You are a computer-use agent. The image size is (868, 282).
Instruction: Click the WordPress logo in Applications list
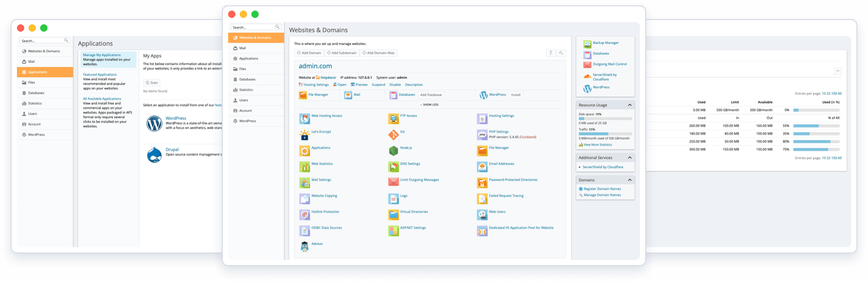tap(154, 123)
